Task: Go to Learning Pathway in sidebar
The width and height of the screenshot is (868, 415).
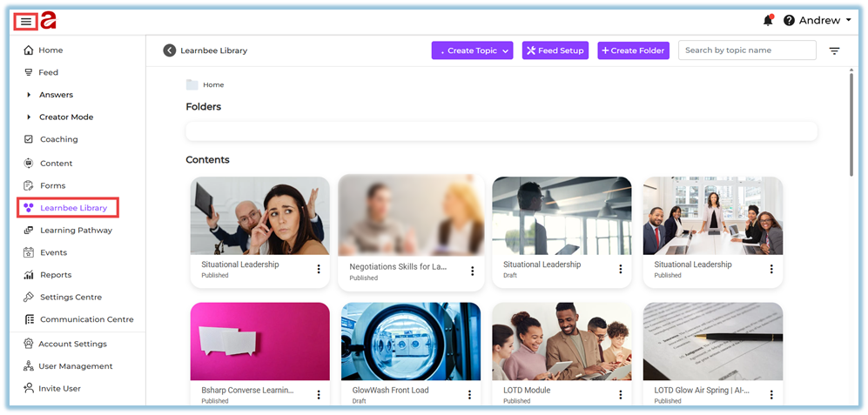Action: (75, 231)
